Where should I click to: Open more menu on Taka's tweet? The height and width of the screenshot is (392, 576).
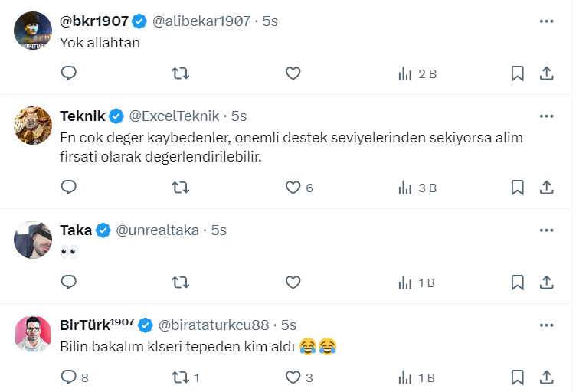tap(546, 230)
